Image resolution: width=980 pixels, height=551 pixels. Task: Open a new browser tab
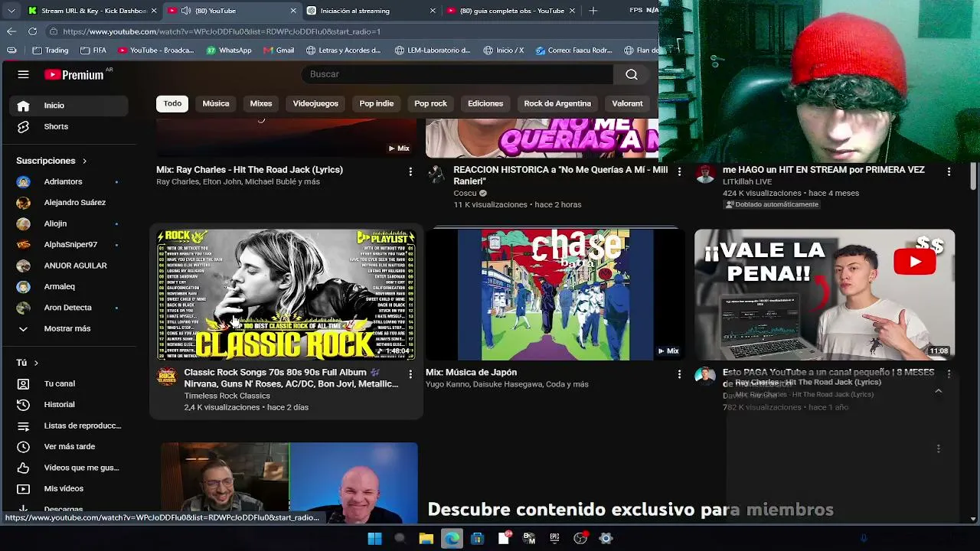point(593,11)
